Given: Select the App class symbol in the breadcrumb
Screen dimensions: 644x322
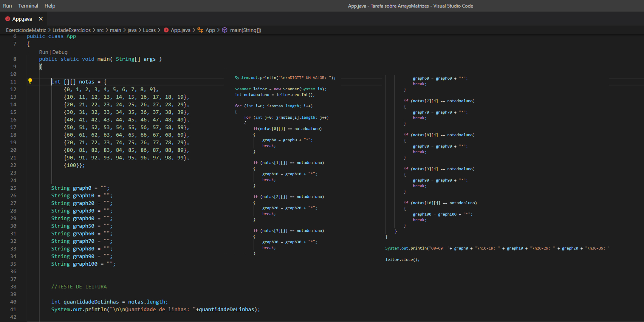Looking at the screenshot, I should coord(210,30).
